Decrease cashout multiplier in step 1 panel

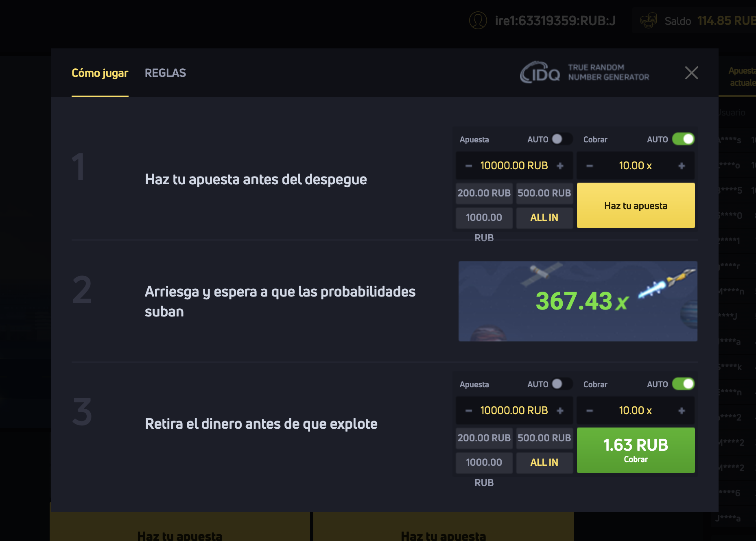coord(590,166)
